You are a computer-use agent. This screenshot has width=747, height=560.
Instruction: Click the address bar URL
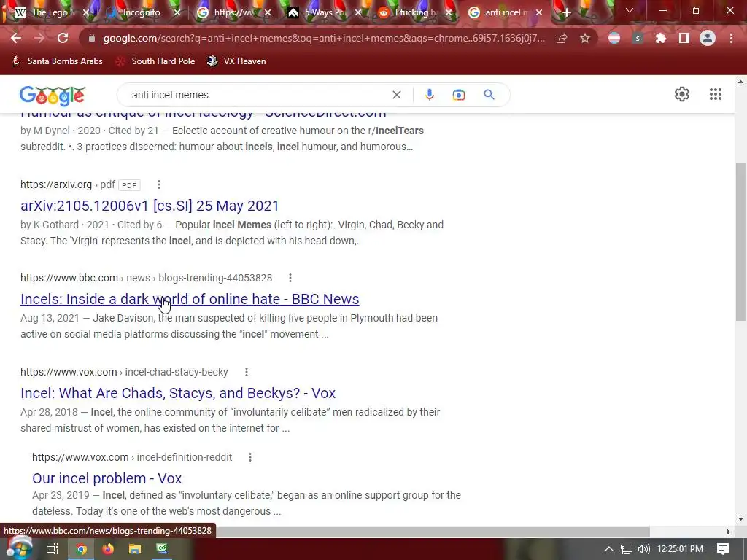click(x=324, y=38)
